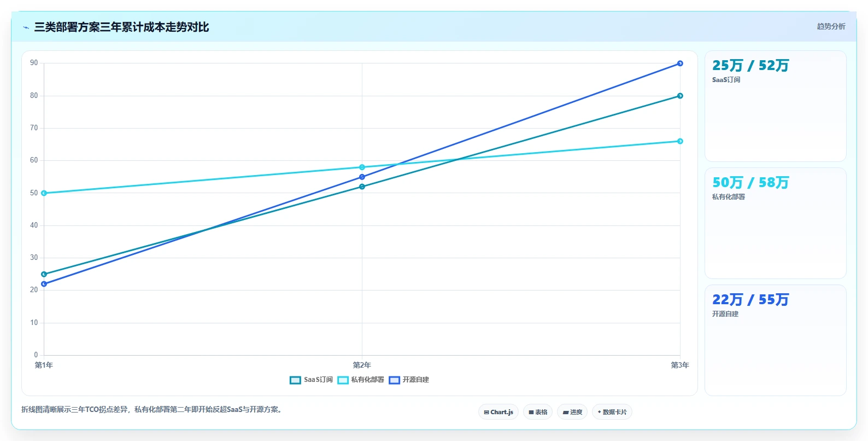Click 开源自建 data point at 第2年
Image resolution: width=868 pixels, height=441 pixels.
(362, 177)
